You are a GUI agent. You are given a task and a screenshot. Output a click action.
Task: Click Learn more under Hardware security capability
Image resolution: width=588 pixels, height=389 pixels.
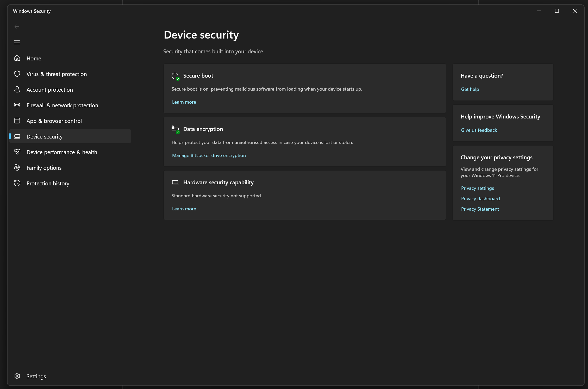[x=184, y=209]
